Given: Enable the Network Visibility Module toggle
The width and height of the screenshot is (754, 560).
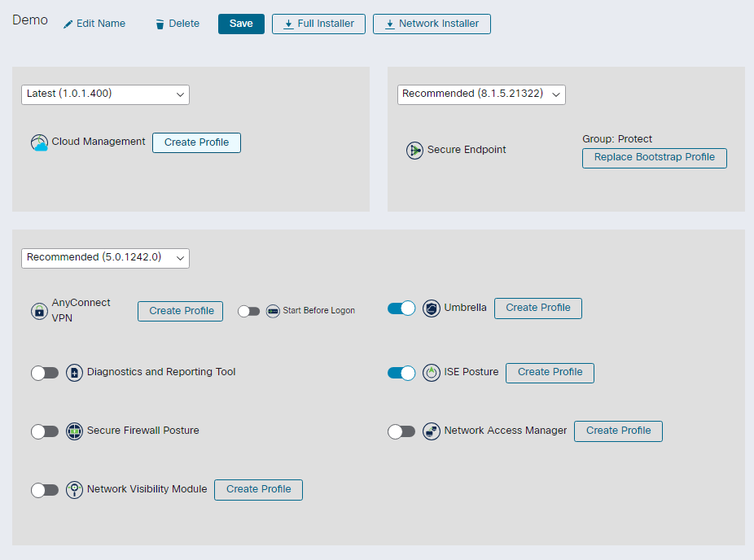Looking at the screenshot, I should (x=45, y=490).
